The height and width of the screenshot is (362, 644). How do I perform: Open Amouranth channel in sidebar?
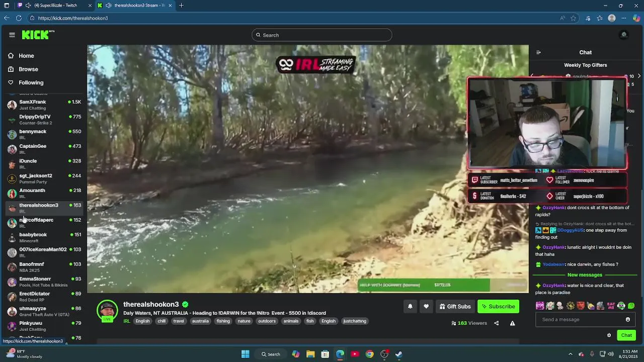coord(44,193)
